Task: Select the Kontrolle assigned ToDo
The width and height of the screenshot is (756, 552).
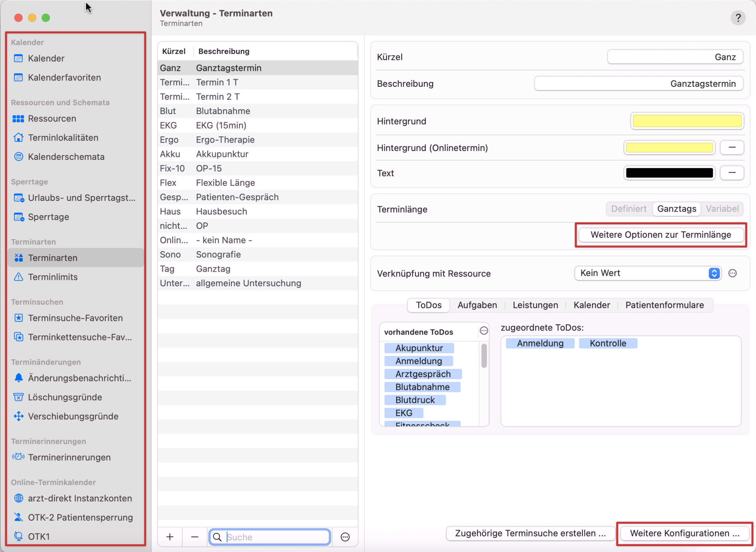Action: click(x=608, y=343)
